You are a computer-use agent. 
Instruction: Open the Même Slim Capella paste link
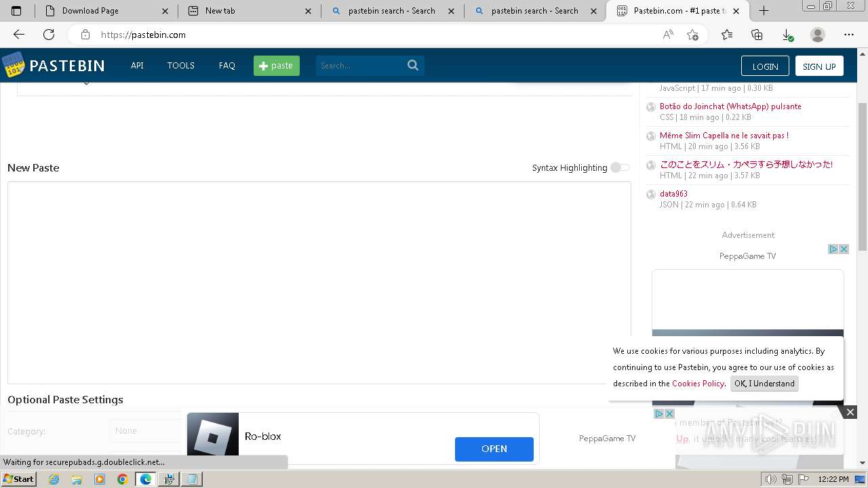click(x=724, y=136)
